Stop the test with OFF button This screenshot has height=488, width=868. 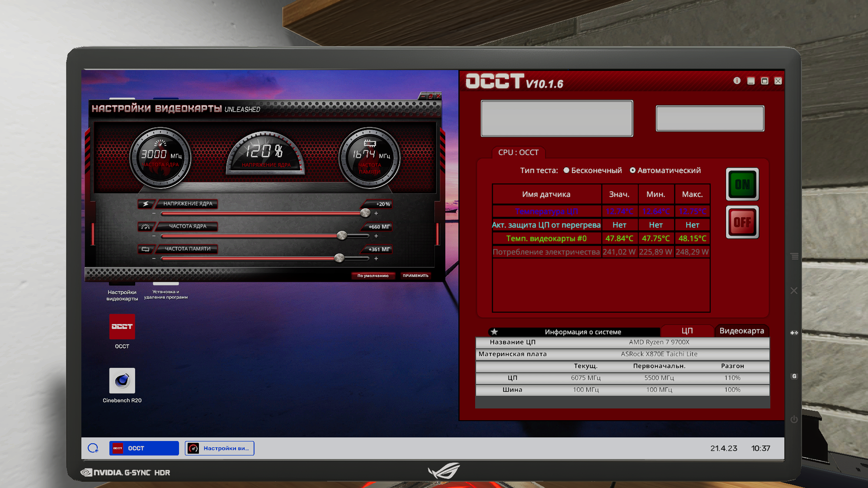click(742, 222)
